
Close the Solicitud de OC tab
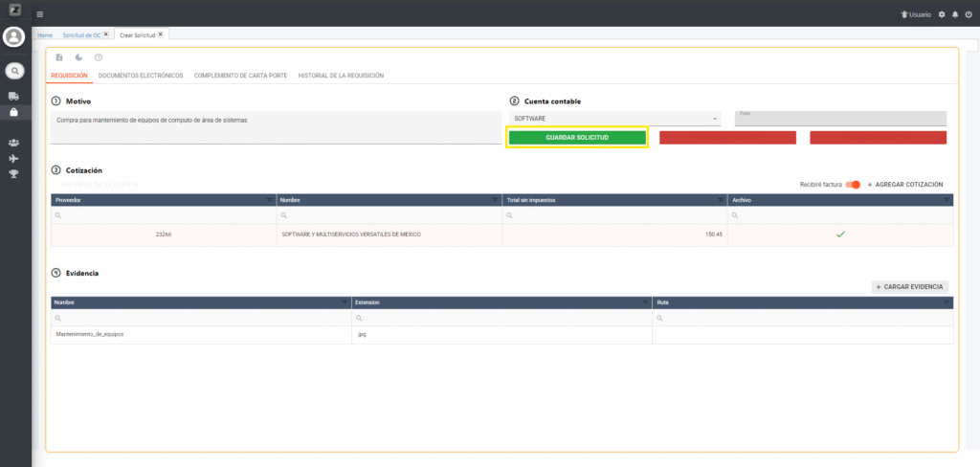(x=106, y=34)
